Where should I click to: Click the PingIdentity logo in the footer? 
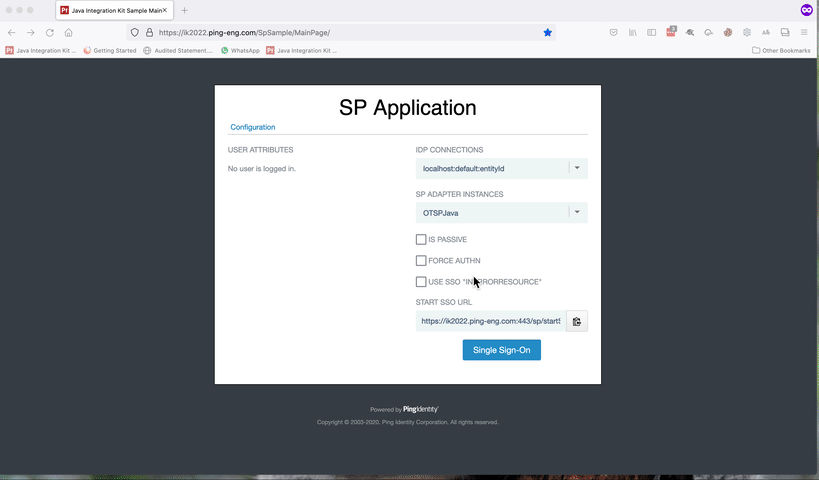[x=420, y=409]
